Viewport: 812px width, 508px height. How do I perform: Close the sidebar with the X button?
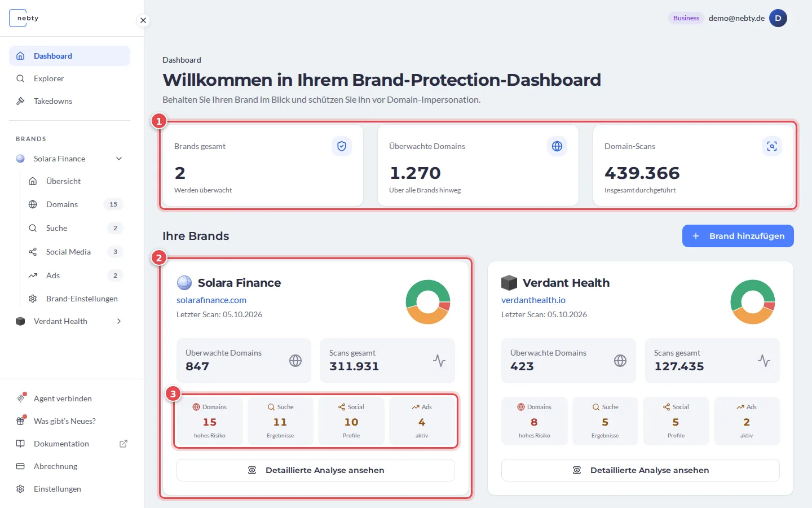click(143, 20)
